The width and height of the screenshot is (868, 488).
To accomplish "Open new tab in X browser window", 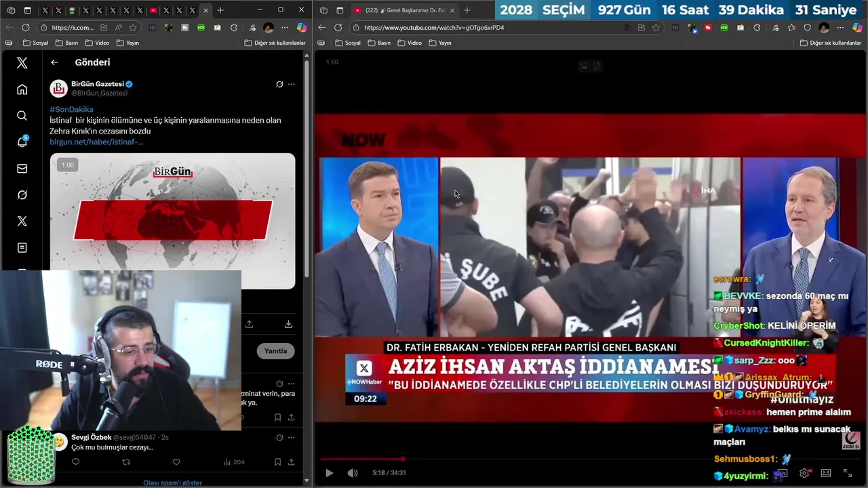I will pyautogui.click(x=220, y=10).
